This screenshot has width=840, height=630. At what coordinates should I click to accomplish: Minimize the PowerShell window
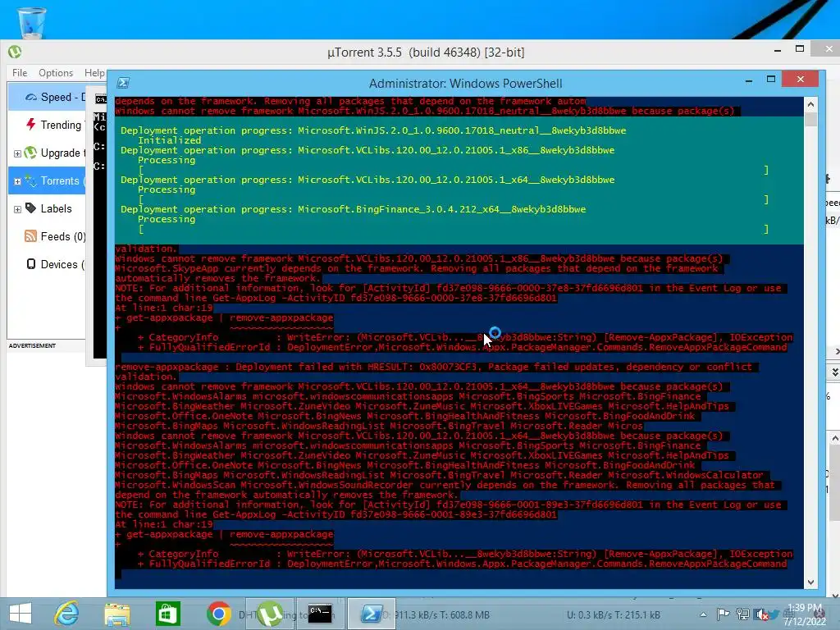point(749,80)
